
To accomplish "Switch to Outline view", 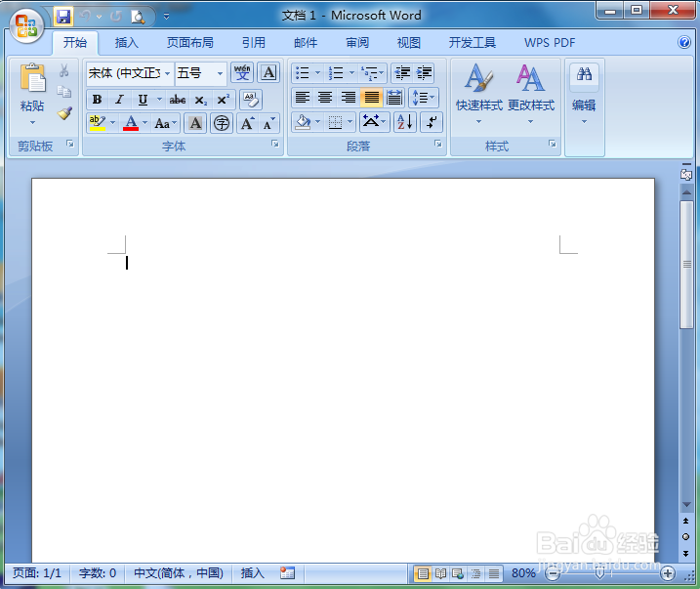I will (475, 573).
